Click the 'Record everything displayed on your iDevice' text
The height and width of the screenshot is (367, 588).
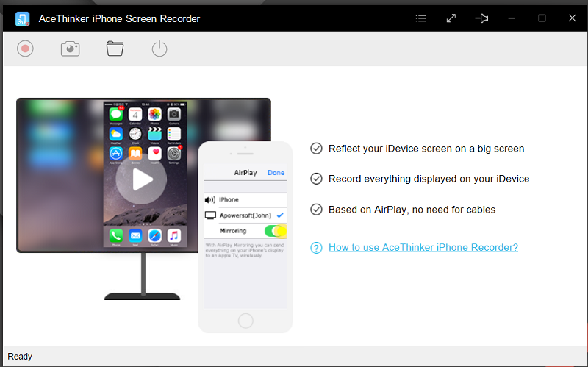[x=429, y=179]
